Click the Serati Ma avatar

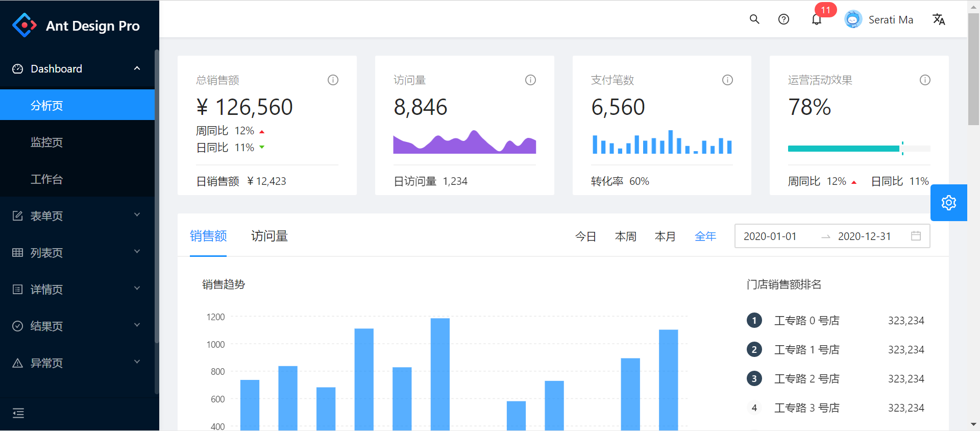(853, 19)
